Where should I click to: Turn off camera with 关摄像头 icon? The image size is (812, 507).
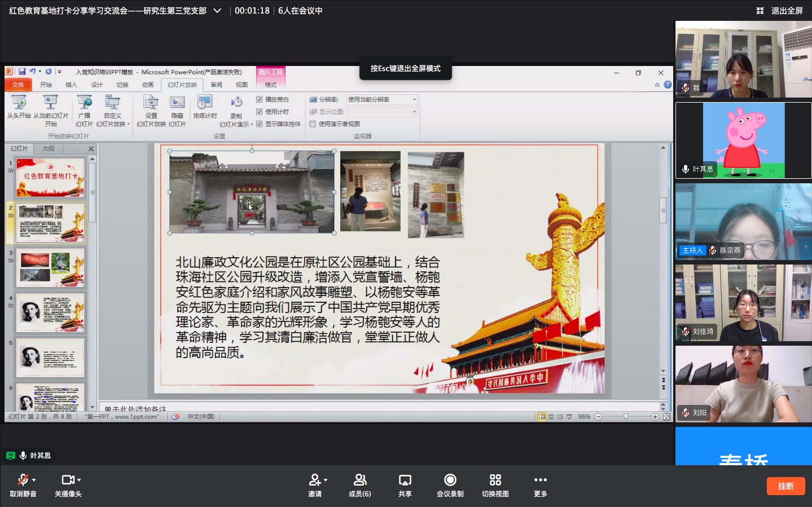tap(67, 480)
